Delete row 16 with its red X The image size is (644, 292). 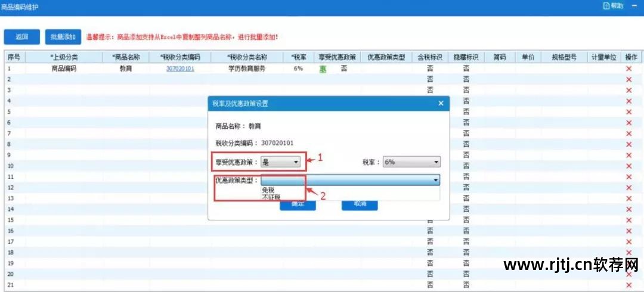click(x=628, y=231)
